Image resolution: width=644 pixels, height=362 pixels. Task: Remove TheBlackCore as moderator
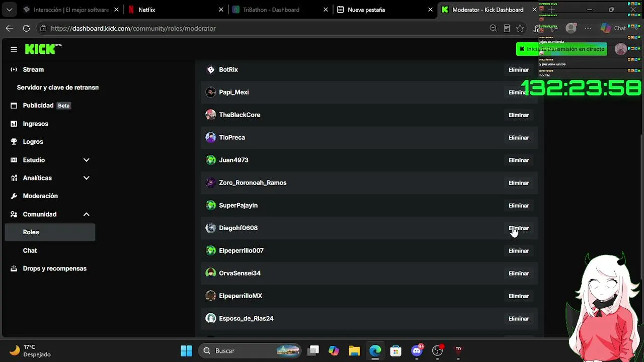pos(519,115)
